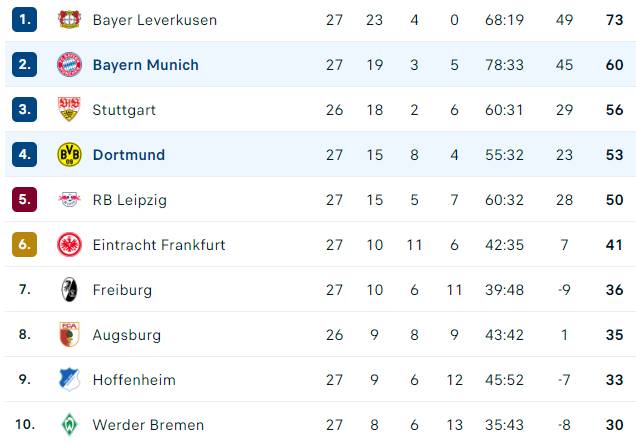Open the Bayer Leverkusen team link
Viewport: 636px width, 445px height.
tap(155, 20)
